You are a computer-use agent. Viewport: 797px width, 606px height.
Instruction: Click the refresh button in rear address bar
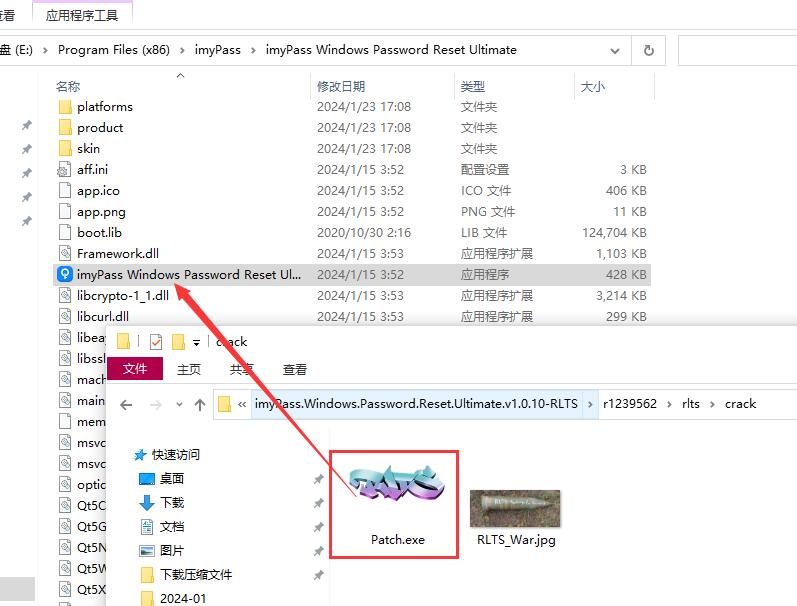[x=649, y=50]
